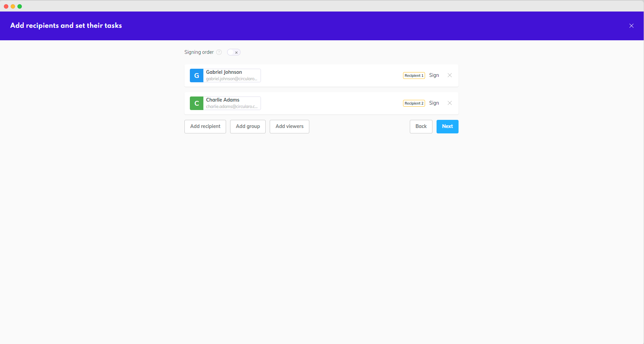Click the Recipient 1 badge
Image resolution: width=644 pixels, height=344 pixels.
[414, 76]
